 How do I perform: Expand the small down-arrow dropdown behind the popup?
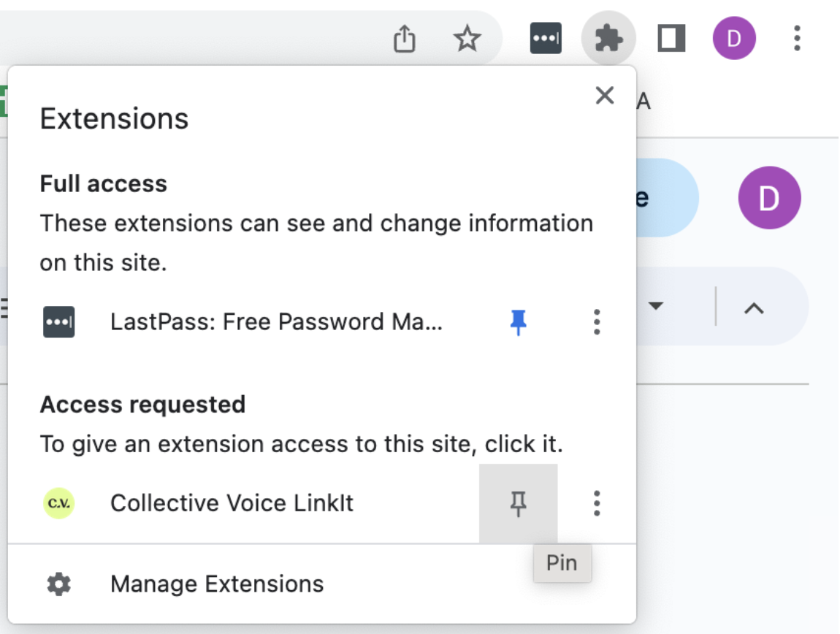655,306
